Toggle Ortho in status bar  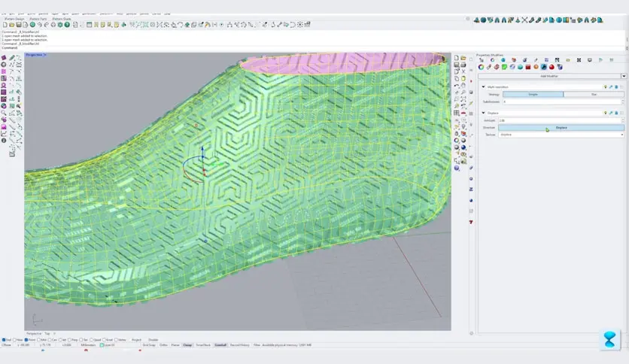164,344
